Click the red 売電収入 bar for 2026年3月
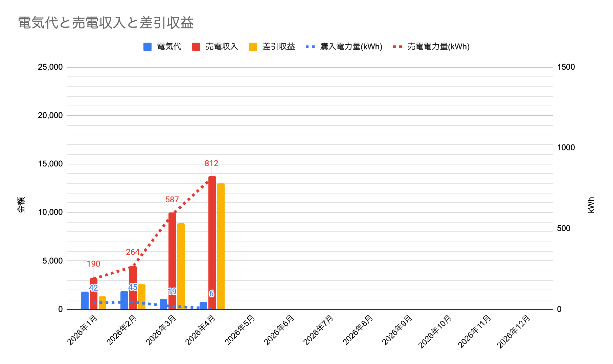Viewport: 613px width, 364px height. (x=172, y=261)
